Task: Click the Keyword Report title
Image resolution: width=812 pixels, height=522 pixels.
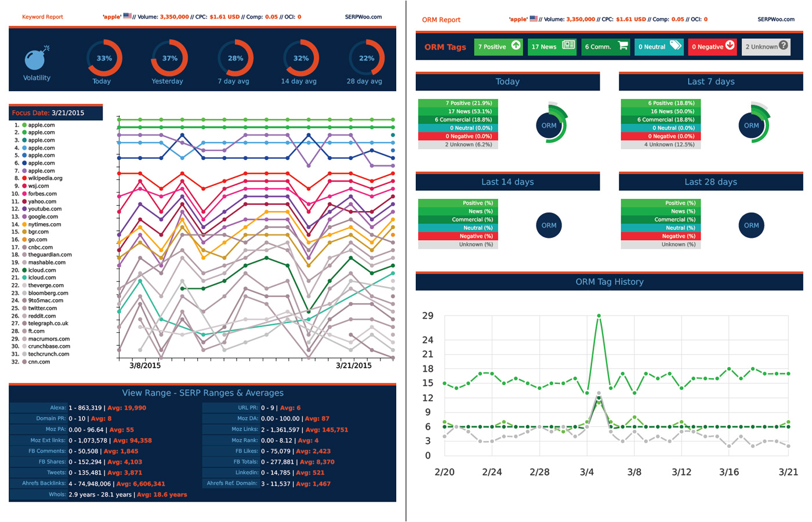Action: pyautogui.click(x=42, y=17)
